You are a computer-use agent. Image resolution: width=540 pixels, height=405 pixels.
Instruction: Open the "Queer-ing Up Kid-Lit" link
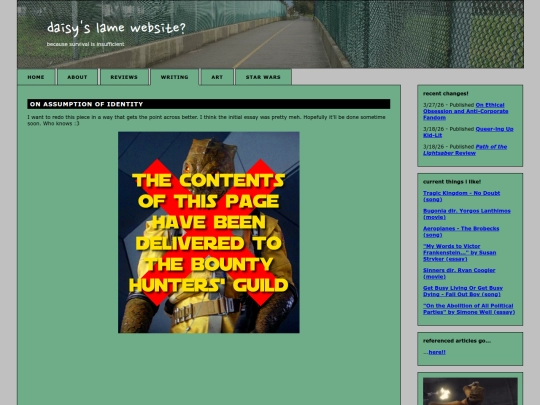tap(468, 132)
